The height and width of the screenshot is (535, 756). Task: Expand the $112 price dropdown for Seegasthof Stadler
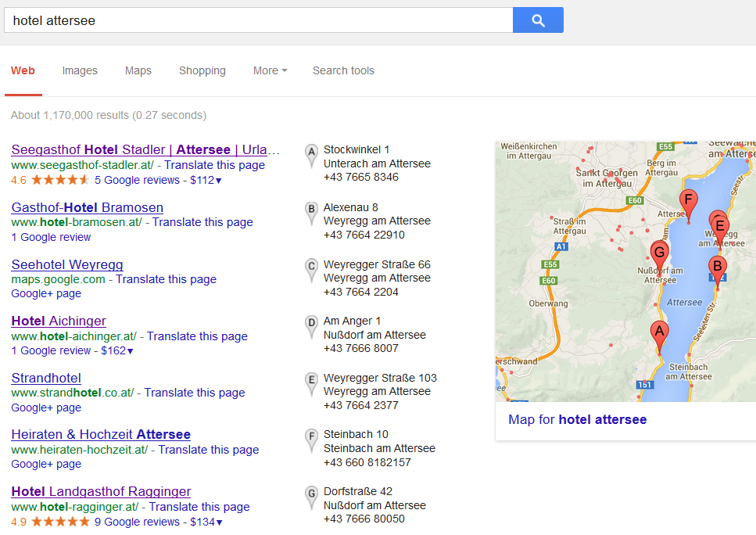[x=206, y=181]
